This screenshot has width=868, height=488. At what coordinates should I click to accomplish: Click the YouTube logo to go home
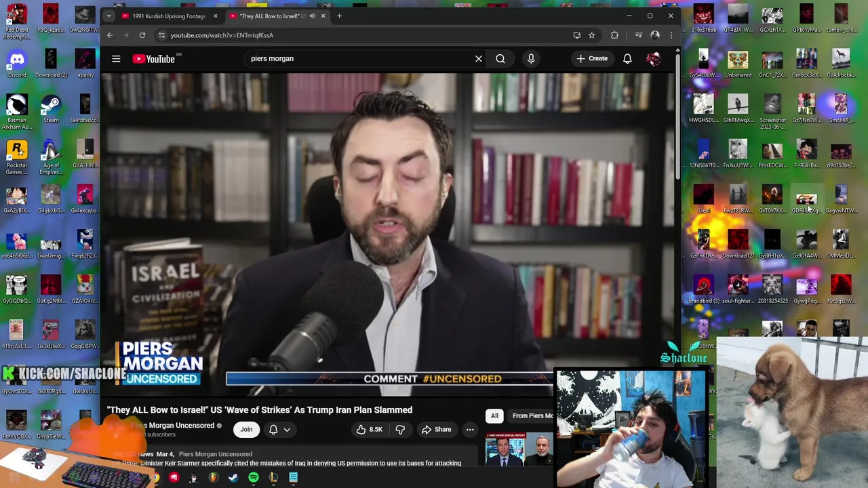point(154,59)
